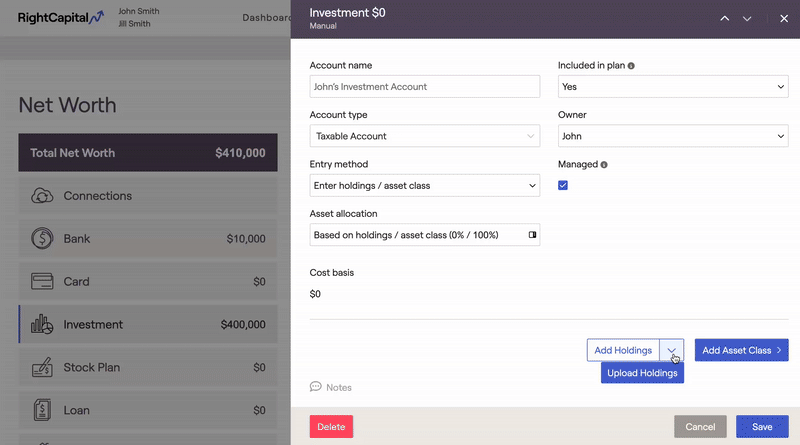Click the Card icon in sidebar

[x=42, y=282]
